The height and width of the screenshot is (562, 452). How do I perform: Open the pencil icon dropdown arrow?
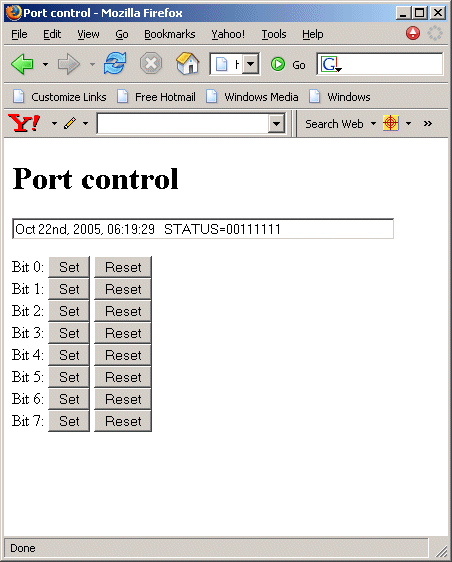click(85, 123)
